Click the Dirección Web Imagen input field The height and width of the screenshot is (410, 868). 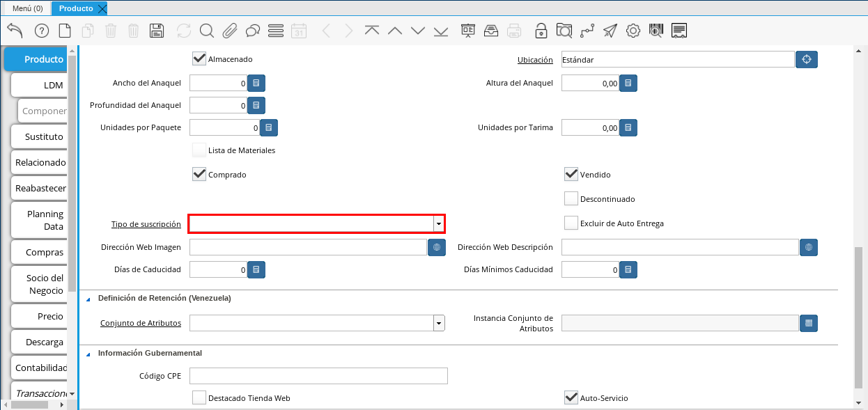pyautogui.click(x=308, y=247)
